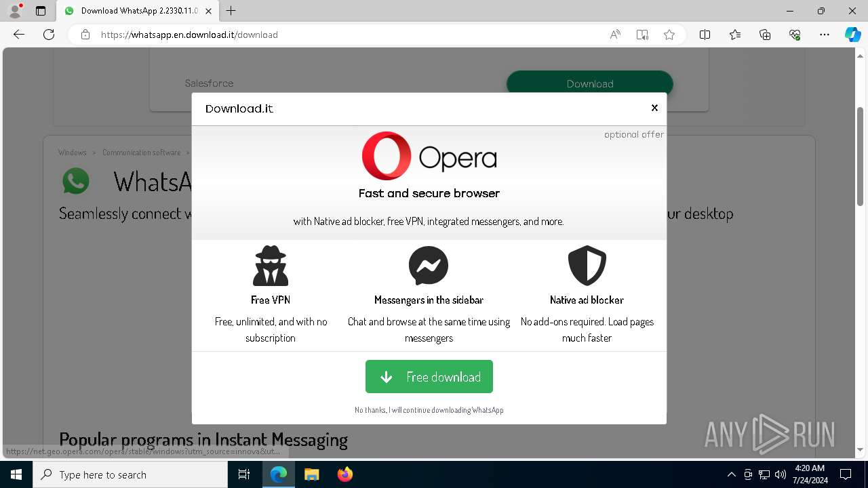Image resolution: width=868 pixels, height=488 pixels.
Task: Decline offer via No thanks link
Action: [x=429, y=410]
